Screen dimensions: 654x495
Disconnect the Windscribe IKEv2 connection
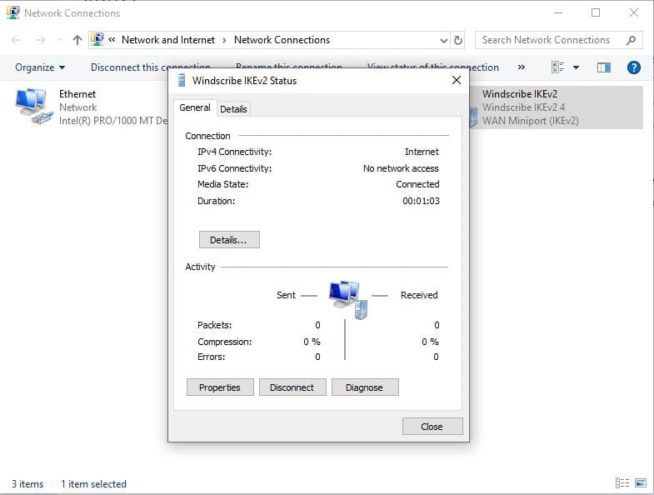pyautogui.click(x=292, y=387)
